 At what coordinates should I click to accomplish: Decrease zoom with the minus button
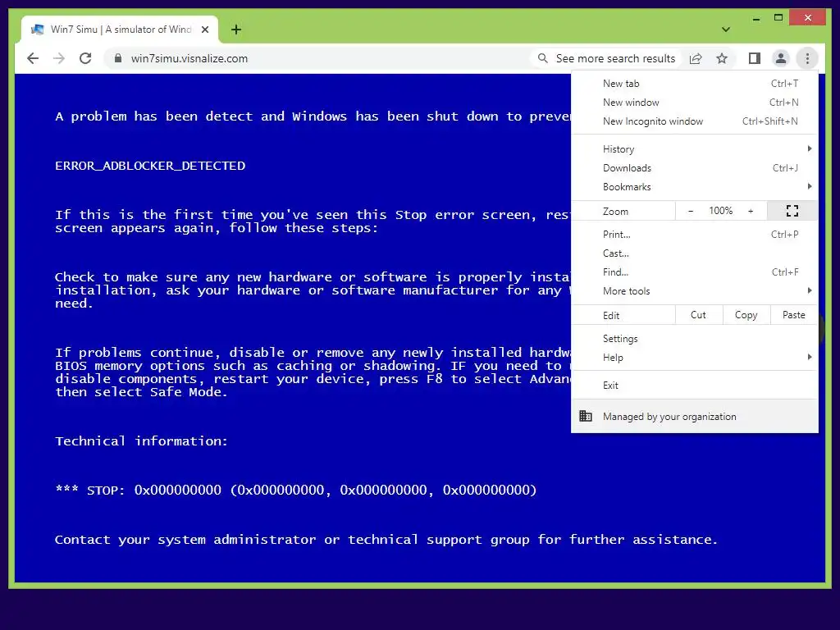[691, 211]
